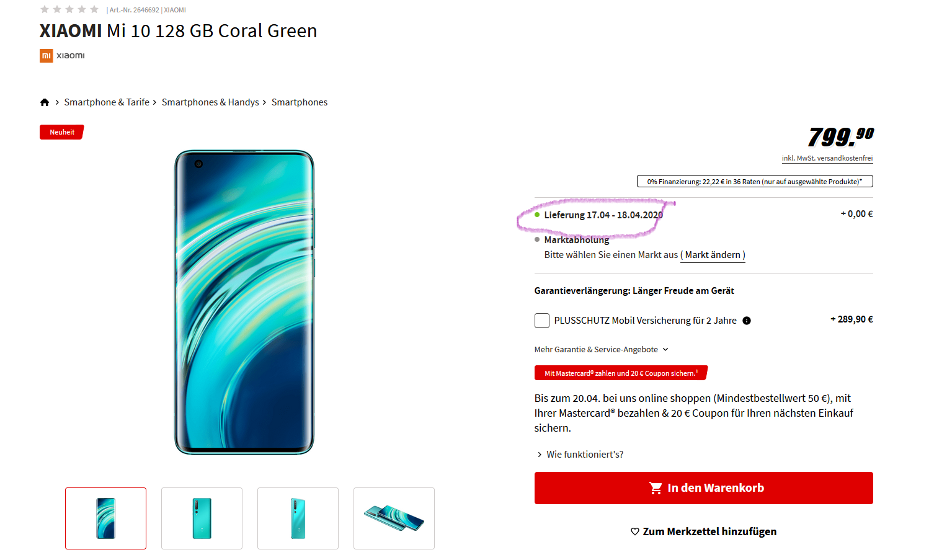Screen dimensions: 947x560
Task: Open Smartphone & Tarife breadcrumb
Action: point(107,102)
